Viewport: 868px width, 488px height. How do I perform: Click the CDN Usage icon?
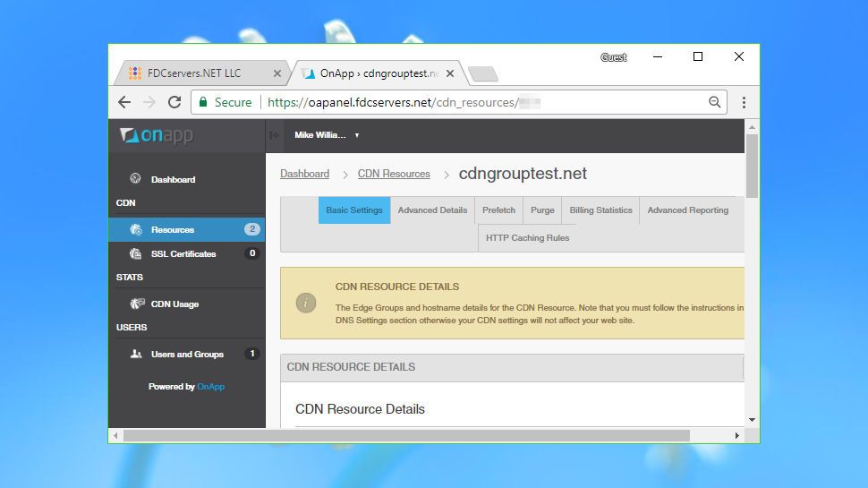click(137, 304)
